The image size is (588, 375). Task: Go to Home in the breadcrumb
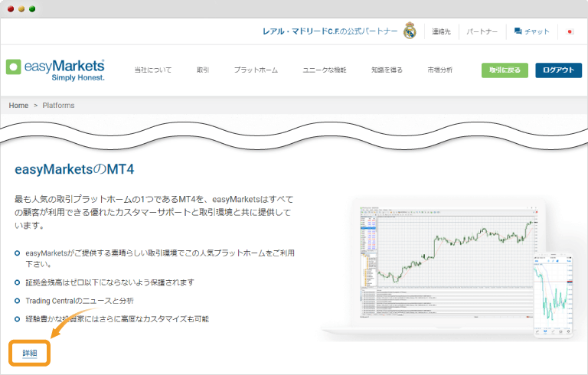click(x=18, y=106)
